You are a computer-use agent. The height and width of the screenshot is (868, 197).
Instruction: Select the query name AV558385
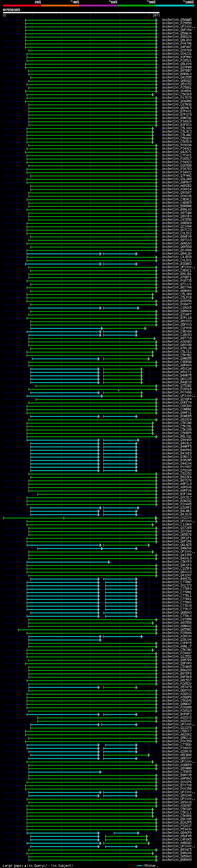point(11,10)
